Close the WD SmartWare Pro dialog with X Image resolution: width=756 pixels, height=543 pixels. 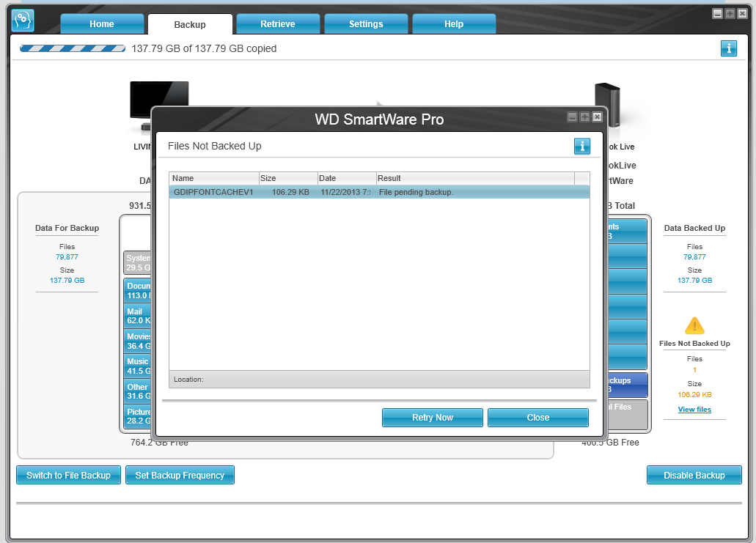coord(597,117)
